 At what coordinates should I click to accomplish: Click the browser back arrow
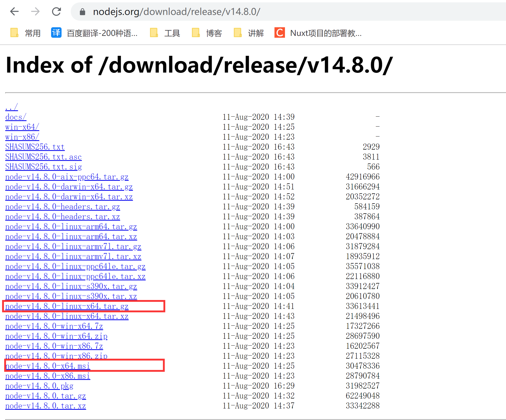(x=14, y=12)
